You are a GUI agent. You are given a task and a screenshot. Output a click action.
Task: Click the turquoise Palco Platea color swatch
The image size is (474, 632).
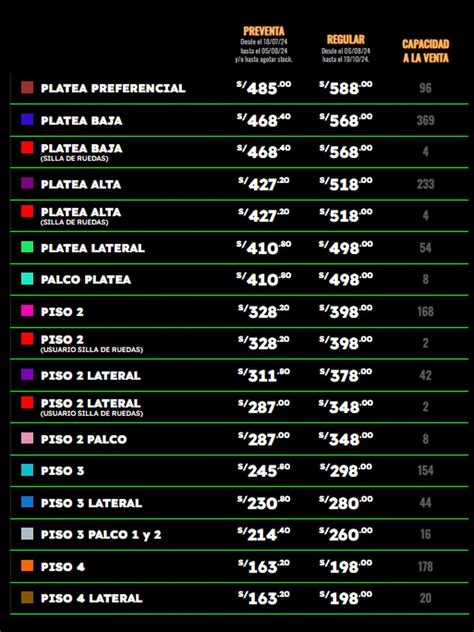27,279
